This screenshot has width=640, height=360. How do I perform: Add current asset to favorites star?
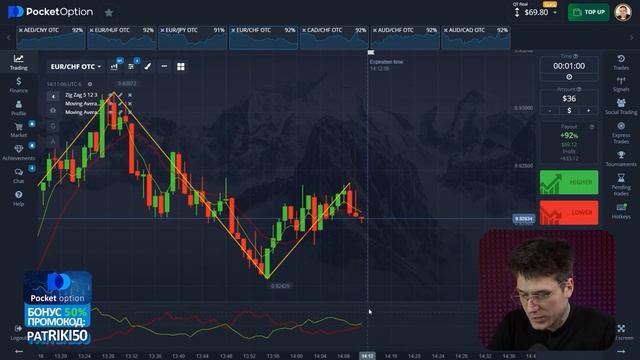tap(109, 13)
